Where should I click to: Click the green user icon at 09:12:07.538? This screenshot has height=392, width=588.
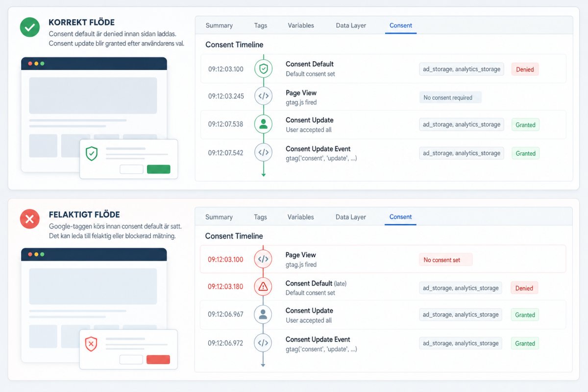263,124
